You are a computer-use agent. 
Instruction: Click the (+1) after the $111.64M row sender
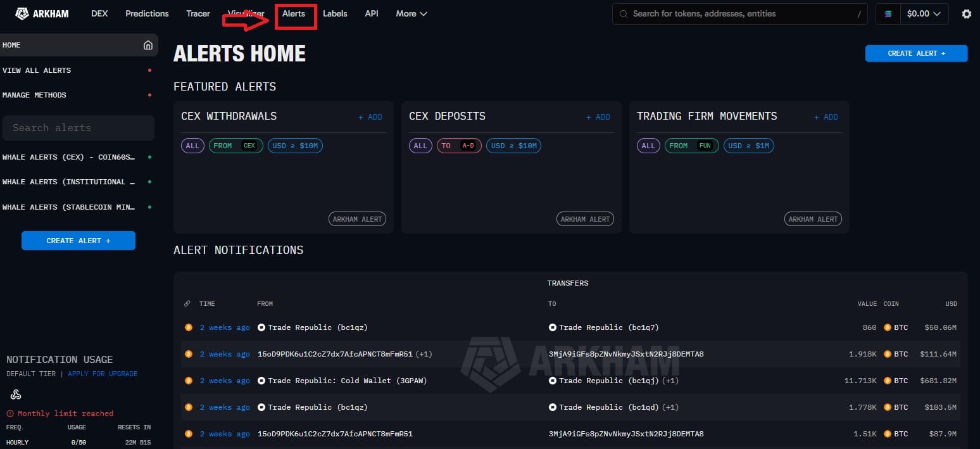coord(424,354)
